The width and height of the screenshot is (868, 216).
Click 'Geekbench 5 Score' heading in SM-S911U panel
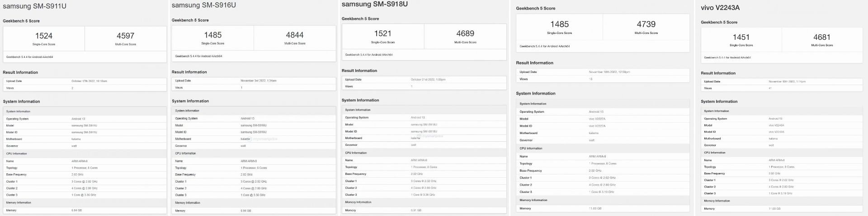[21, 21]
